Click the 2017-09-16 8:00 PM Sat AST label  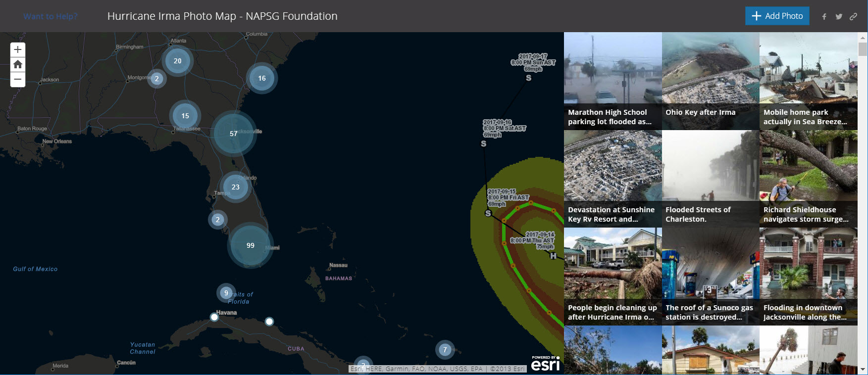(x=505, y=128)
